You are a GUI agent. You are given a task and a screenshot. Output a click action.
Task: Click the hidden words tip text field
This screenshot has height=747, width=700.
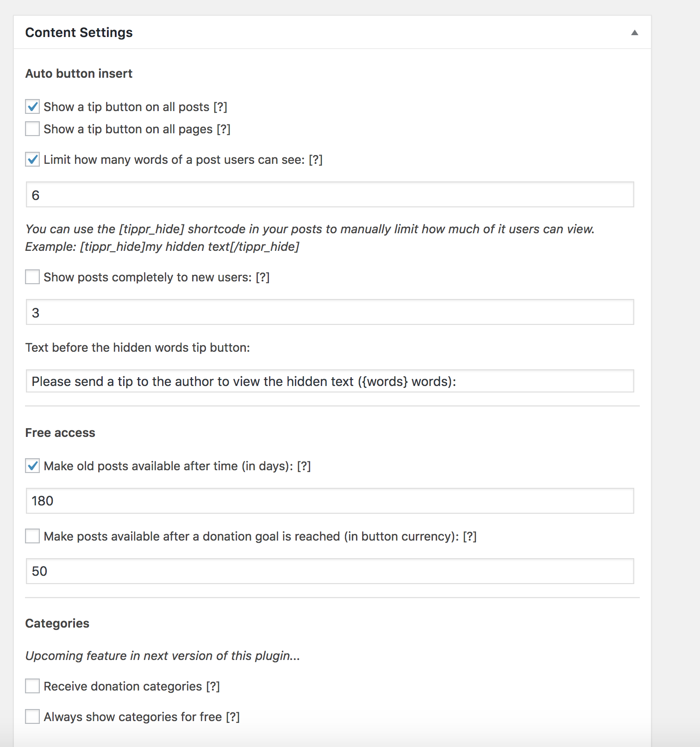pyautogui.click(x=330, y=381)
